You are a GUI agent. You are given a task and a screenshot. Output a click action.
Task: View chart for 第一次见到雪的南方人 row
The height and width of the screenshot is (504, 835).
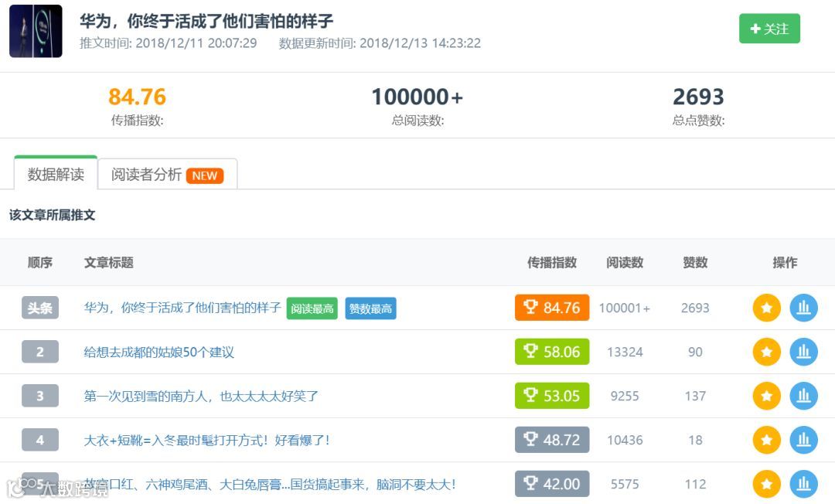803,396
